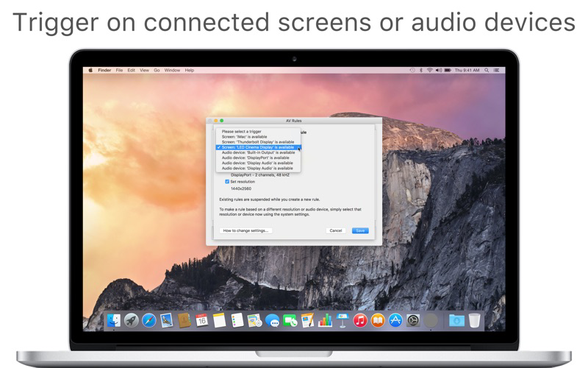This screenshot has width=588, height=368.
Task: Click the Spotlight search magnifier icon
Action: click(487, 70)
